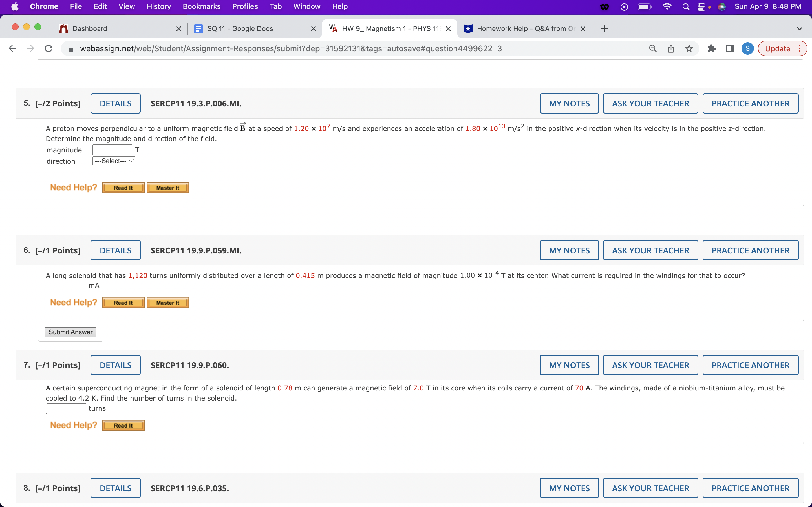812x507 pixels.
Task: Open the Bookmarks menu
Action: click(x=201, y=6)
